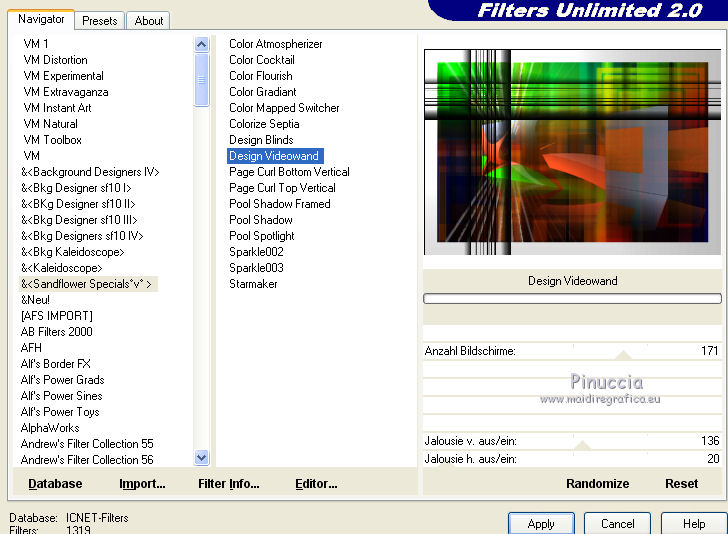Select &<Kaleidoscope> category
Image resolution: width=728 pixels, height=534 pixels.
click(61, 268)
